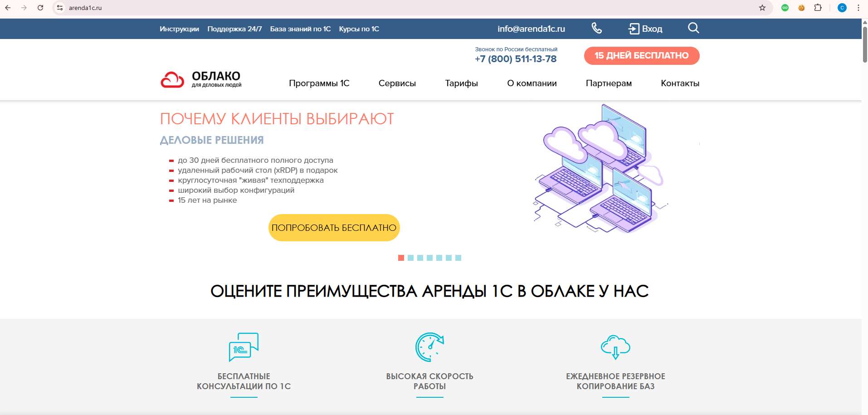Click the daily backup cloud download icon
The height and width of the screenshot is (415, 868).
coord(615,347)
